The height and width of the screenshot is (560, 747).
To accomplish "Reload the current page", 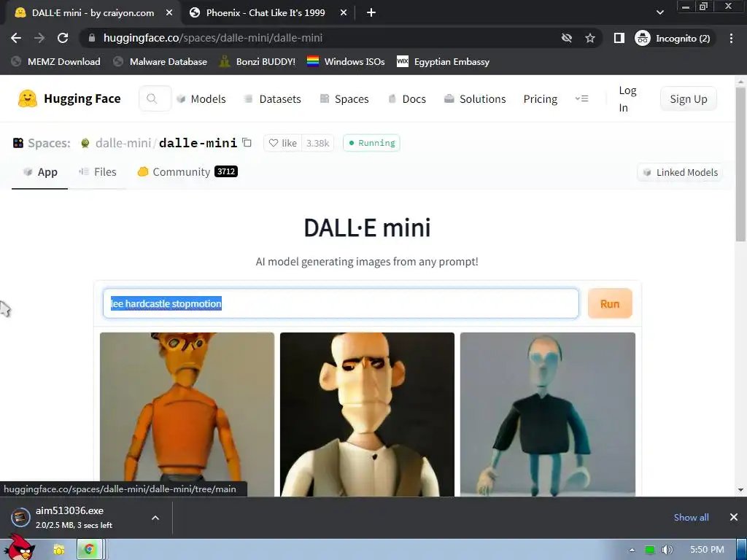I will (63, 38).
